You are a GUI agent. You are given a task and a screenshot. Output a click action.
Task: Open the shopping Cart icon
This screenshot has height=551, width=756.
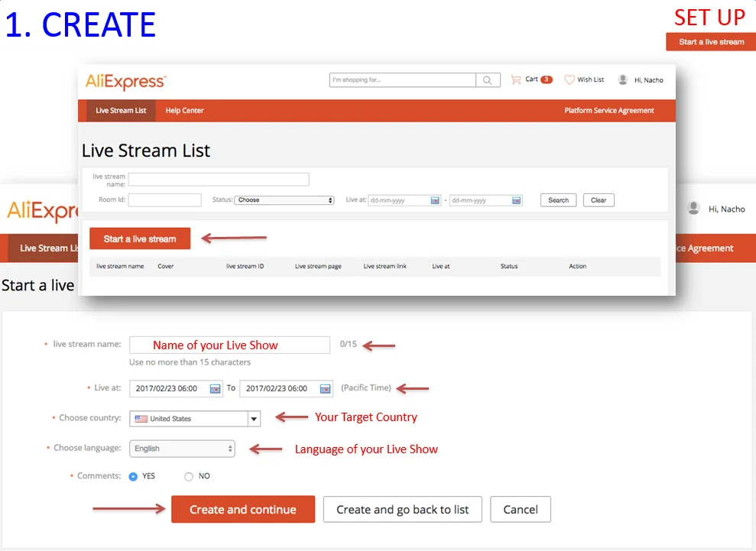pyautogui.click(x=516, y=79)
